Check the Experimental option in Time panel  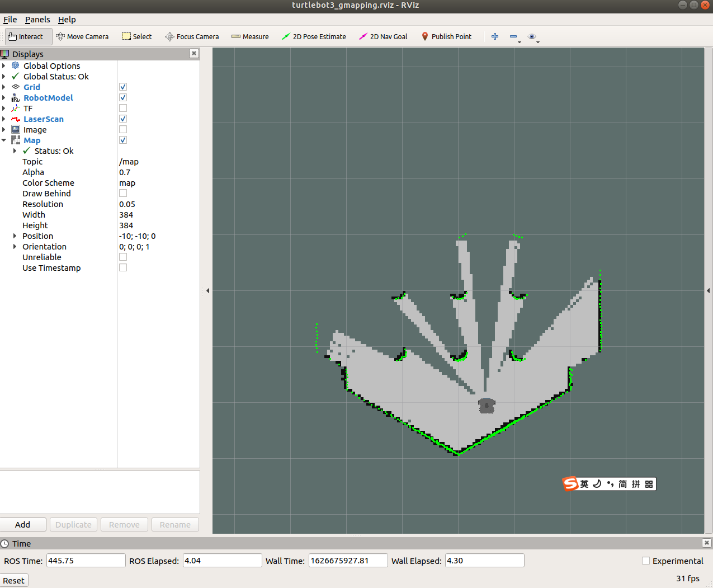646,561
